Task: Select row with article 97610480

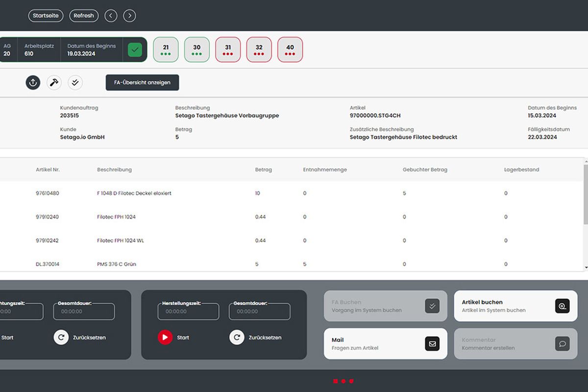Action: (292, 193)
